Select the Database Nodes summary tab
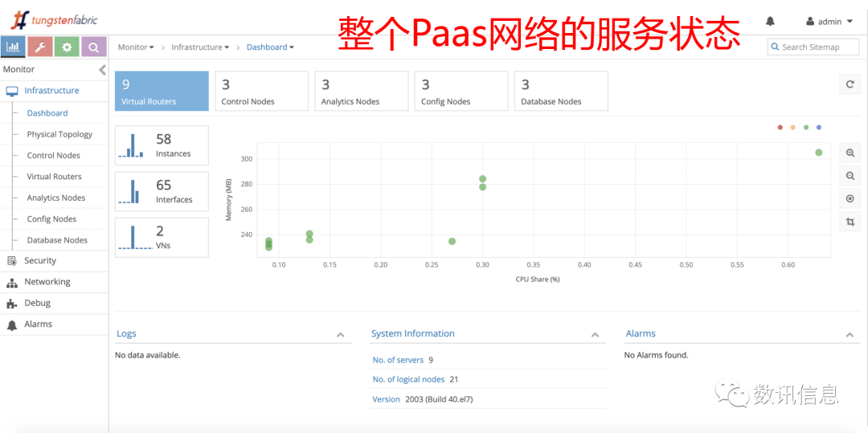Image resolution: width=868 pixels, height=433 pixels. pos(561,91)
